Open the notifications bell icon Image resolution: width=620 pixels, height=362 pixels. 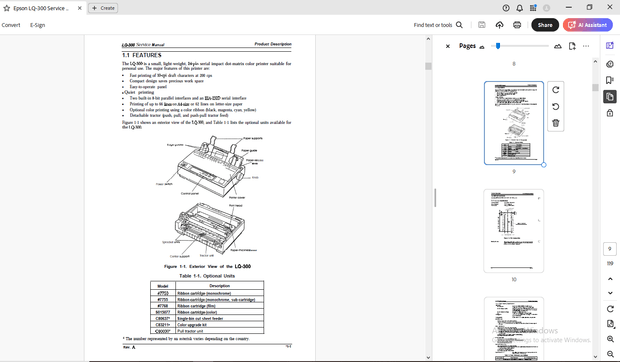click(x=519, y=8)
